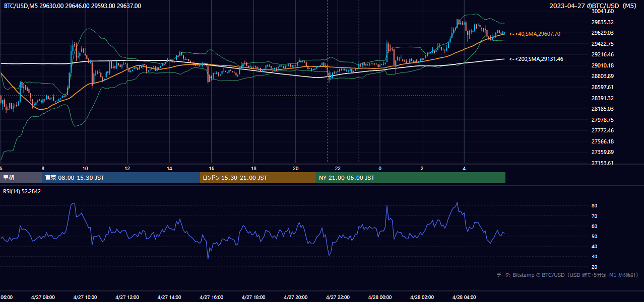The width and height of the screenshot is (644, 302).
Task: Click RSI axis level 30
Action: [595, 257]
